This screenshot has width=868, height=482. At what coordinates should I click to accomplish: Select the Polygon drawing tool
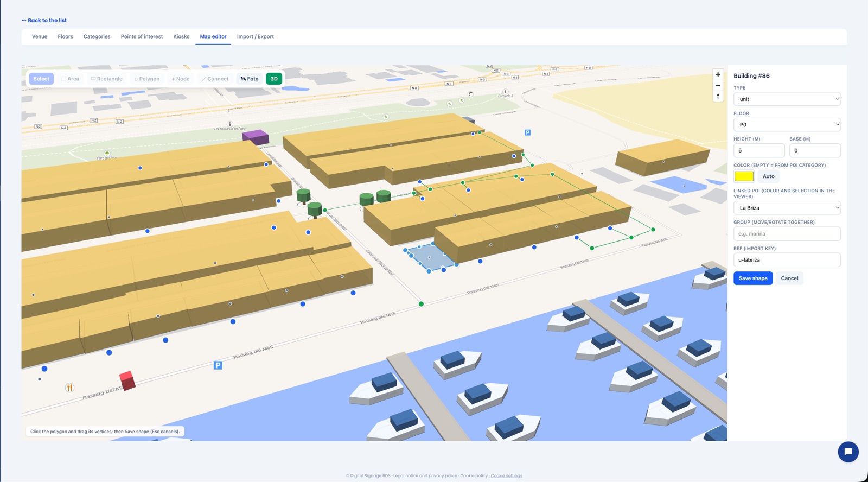coord(147,79)
